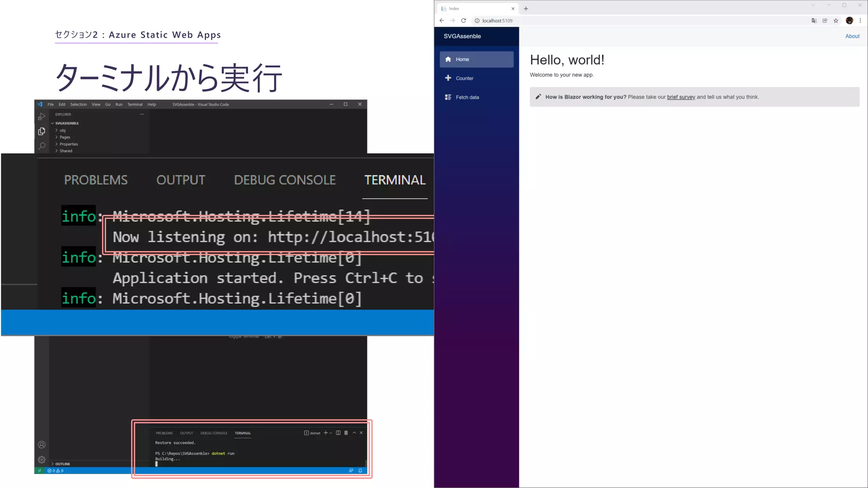Image resolution: width=868 pixels, height=488 pixels.
Task: Expand the OUTLINE section
Action: [x=62, y=464]
